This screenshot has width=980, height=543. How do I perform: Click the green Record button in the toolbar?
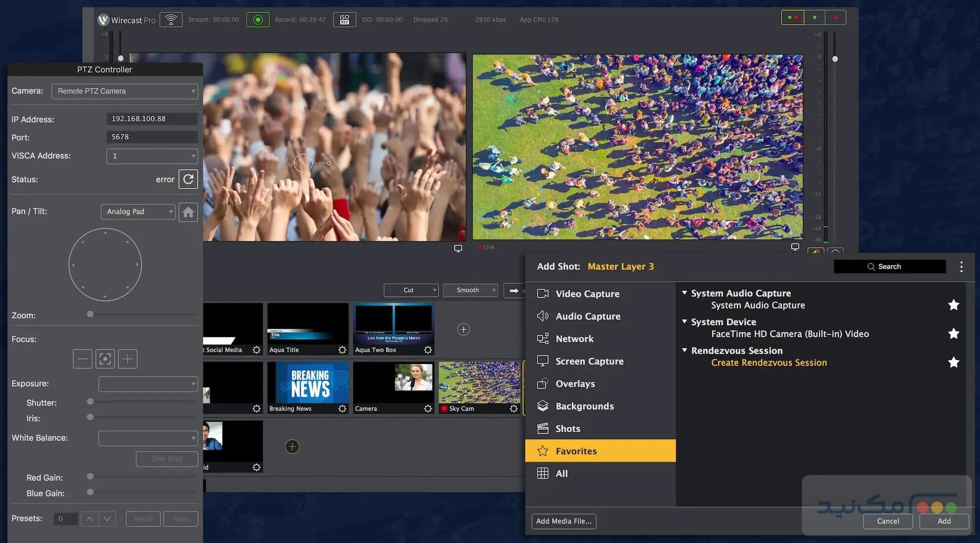[257, 19]
